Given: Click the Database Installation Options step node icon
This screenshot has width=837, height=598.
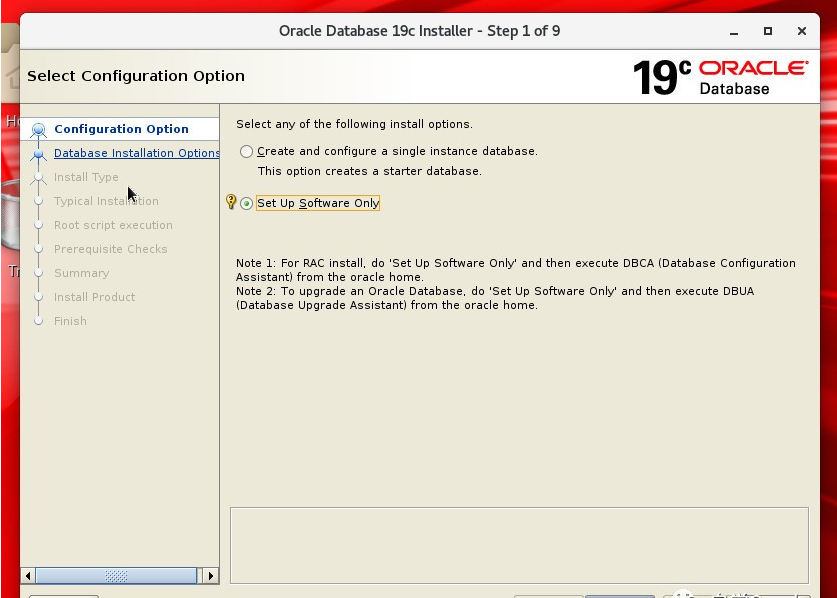Looking at the screenshot, I should click(38, 154).
